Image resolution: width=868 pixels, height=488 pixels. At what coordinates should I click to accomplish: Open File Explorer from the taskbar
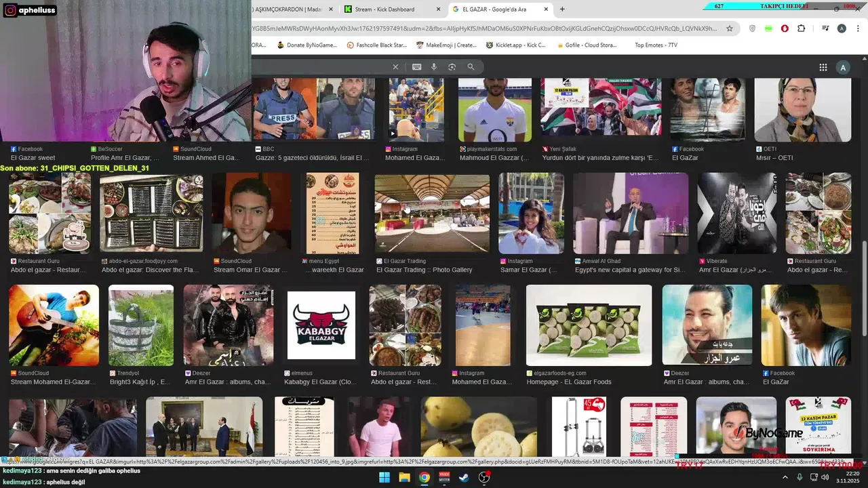(404, 477)
